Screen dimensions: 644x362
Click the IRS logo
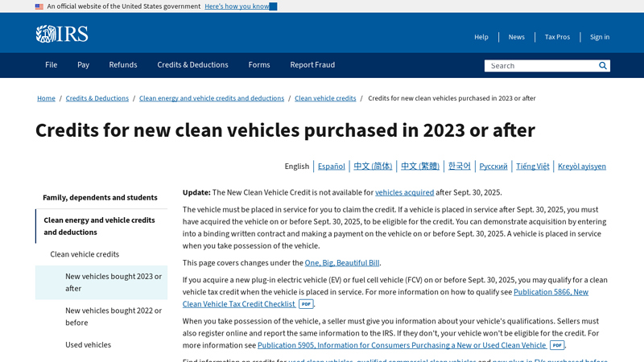(x=62, y=34)
